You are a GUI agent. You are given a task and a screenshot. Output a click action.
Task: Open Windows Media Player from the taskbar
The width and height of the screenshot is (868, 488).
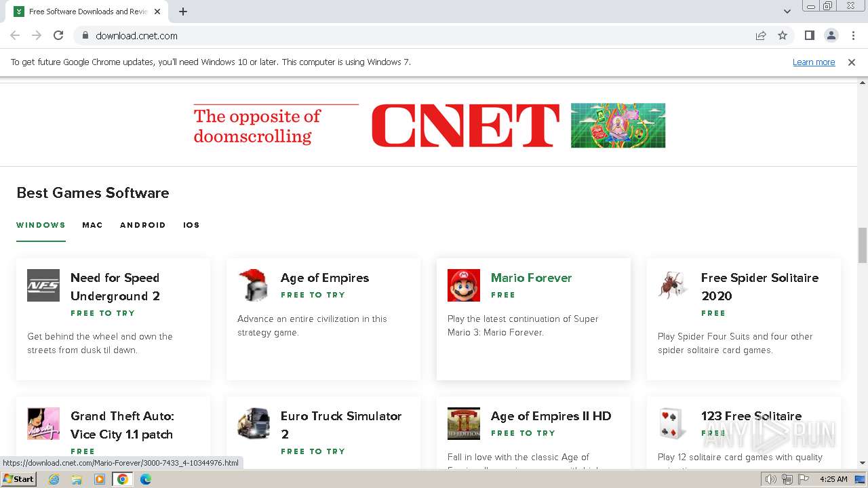coord(100,479)
